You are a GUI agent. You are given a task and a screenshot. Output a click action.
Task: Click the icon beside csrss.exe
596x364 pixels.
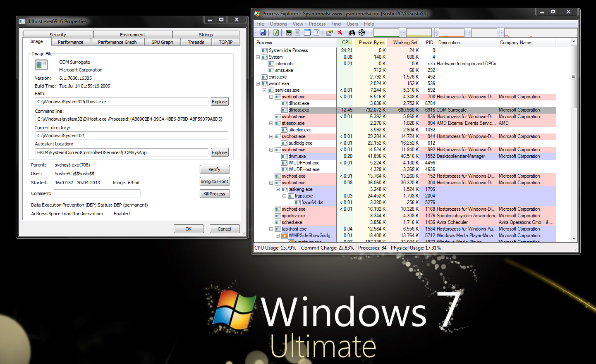click(265, 77)
